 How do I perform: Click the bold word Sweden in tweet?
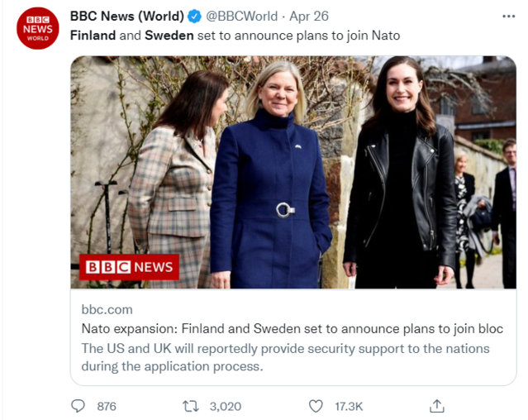pos(169,36)
